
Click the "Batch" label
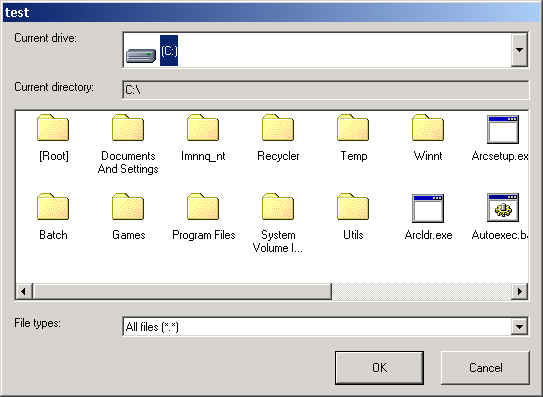(53, 235)
